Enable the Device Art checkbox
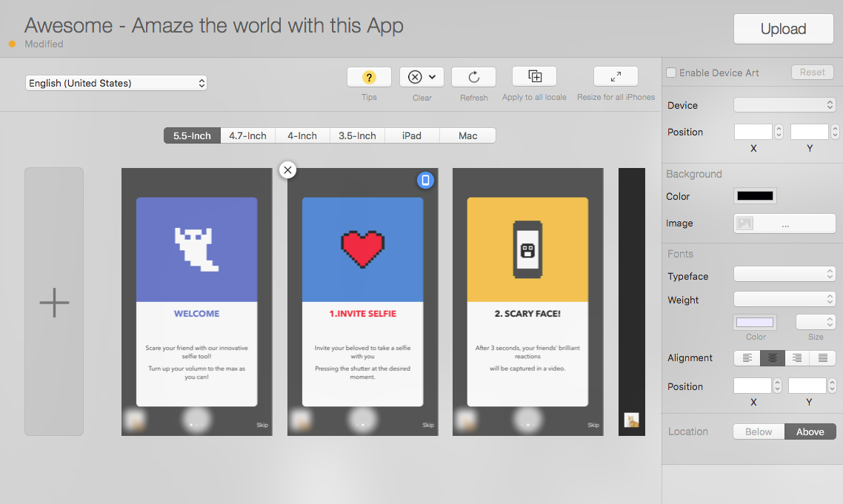This screenshot has width=843, height=504. pyautogui.click(x=671, y=73)
